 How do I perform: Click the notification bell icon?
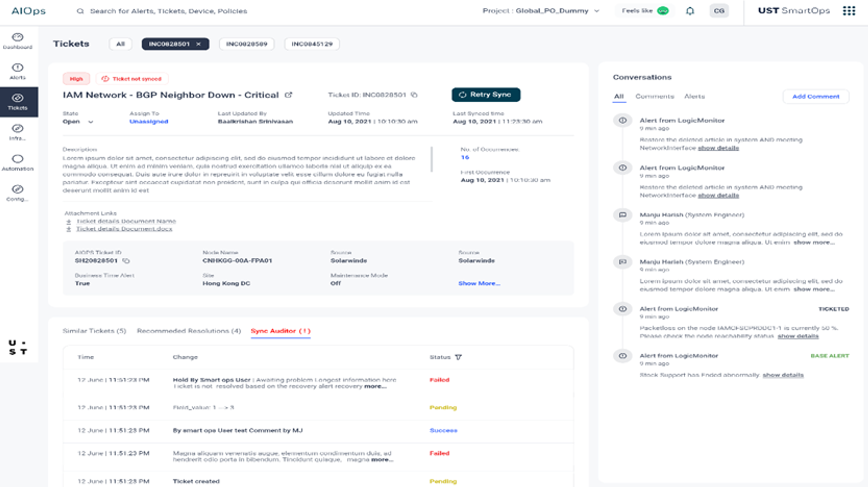690,11
